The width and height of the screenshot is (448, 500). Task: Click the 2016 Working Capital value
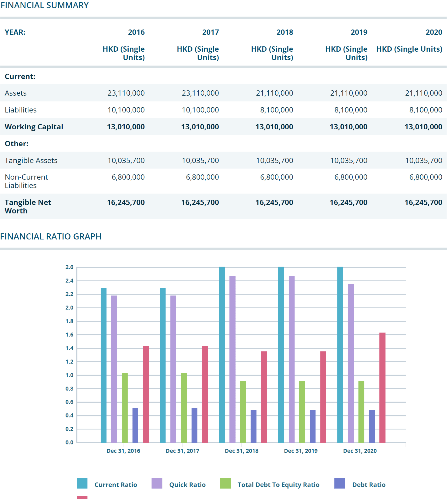(126, 127)
